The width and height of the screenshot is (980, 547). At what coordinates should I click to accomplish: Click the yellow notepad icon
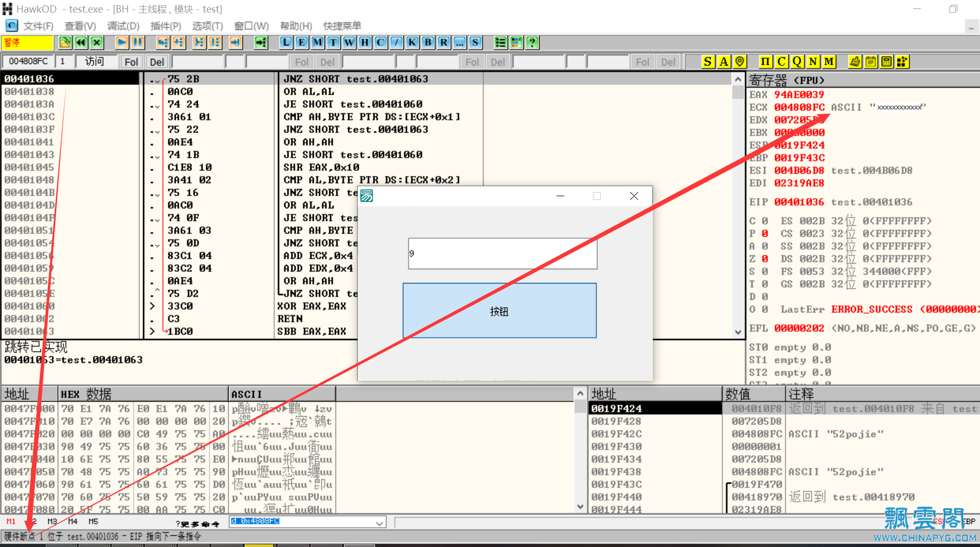(x=871, y=62)
